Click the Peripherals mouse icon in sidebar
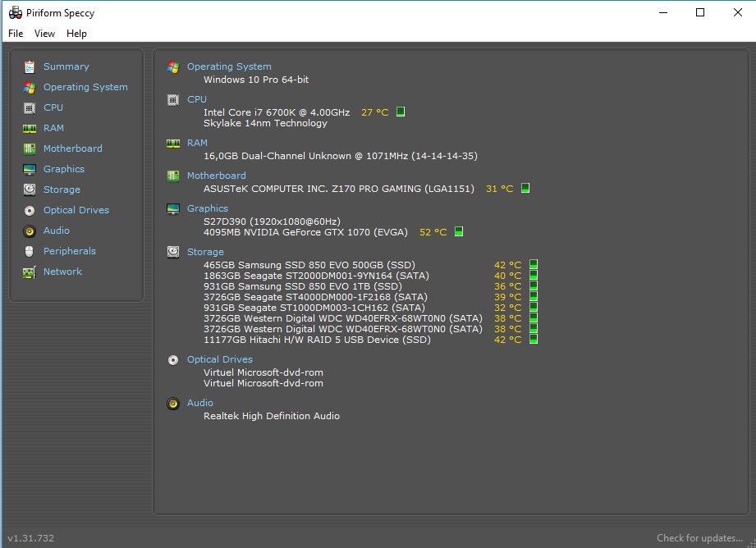This screenshot has height=548, width=756. tap(30, 252)
